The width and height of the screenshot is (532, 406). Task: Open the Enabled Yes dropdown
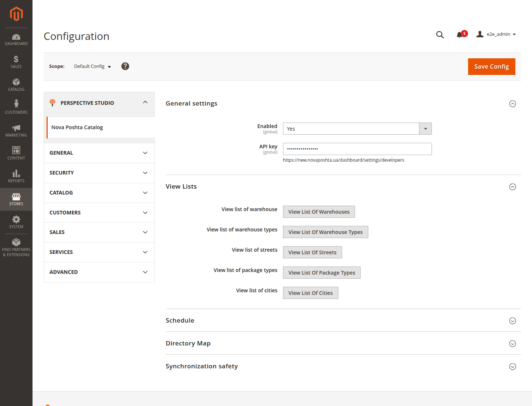coord(357,129)
